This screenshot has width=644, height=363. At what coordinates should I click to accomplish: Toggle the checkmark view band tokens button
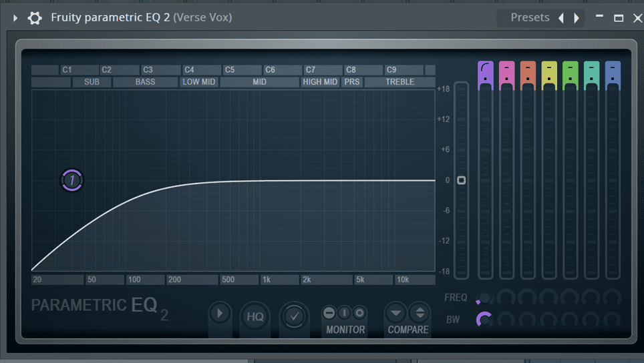click(294, 316)
